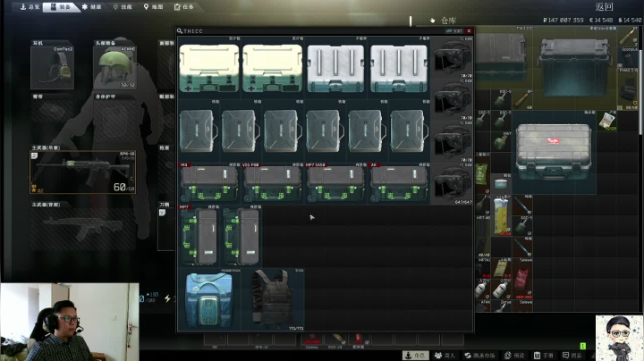644x361 pixels.
Task: Go to the 地图 map tab
Action: tap(153, 7)
